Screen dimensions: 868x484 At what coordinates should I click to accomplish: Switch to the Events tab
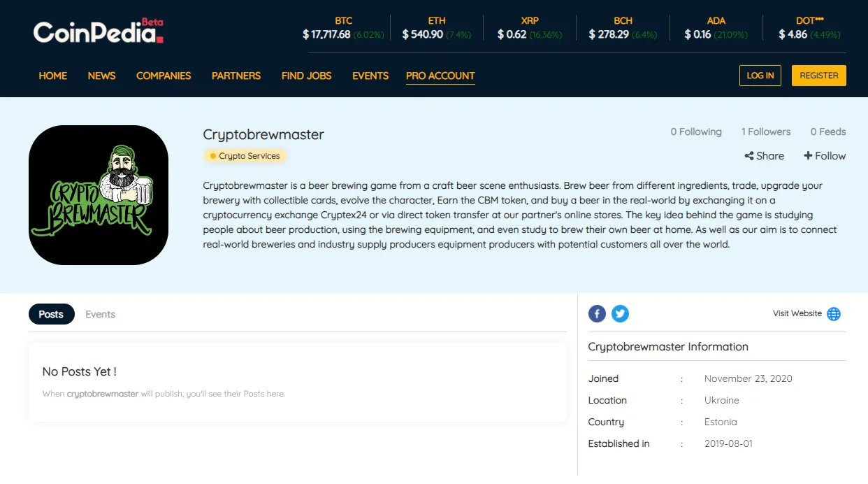pos(100,314)
